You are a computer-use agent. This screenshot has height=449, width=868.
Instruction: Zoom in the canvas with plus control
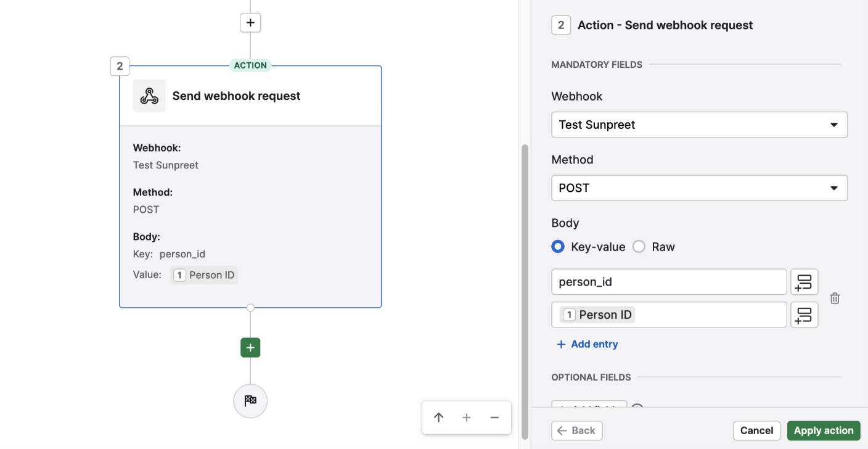click(467, 418)
